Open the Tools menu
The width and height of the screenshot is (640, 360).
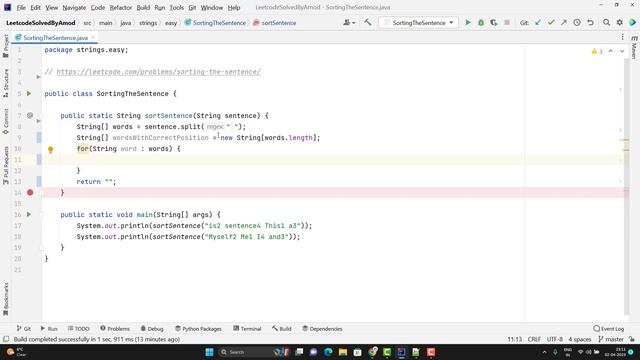[176, 7]
